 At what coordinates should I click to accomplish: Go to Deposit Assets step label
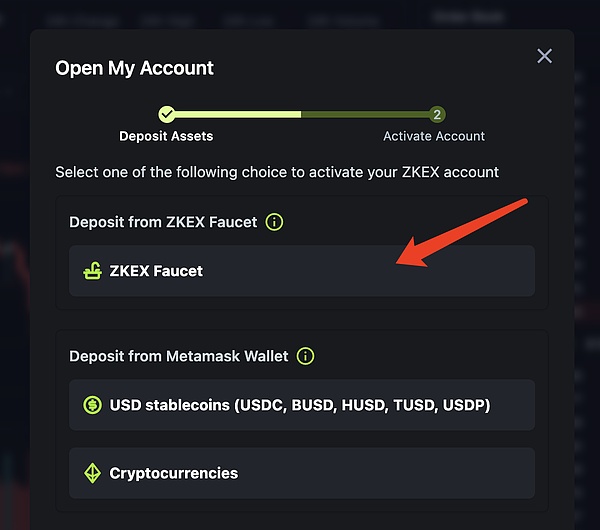166,136
